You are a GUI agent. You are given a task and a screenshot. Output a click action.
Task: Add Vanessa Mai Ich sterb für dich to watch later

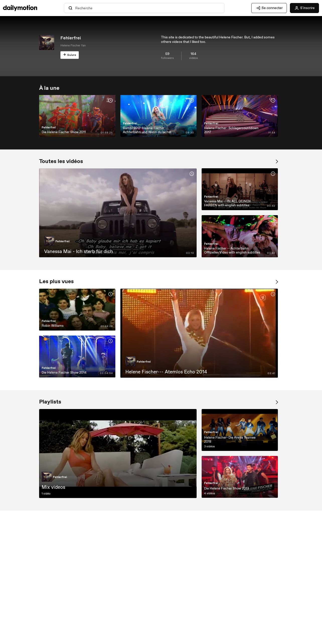[x=192, y=174]
